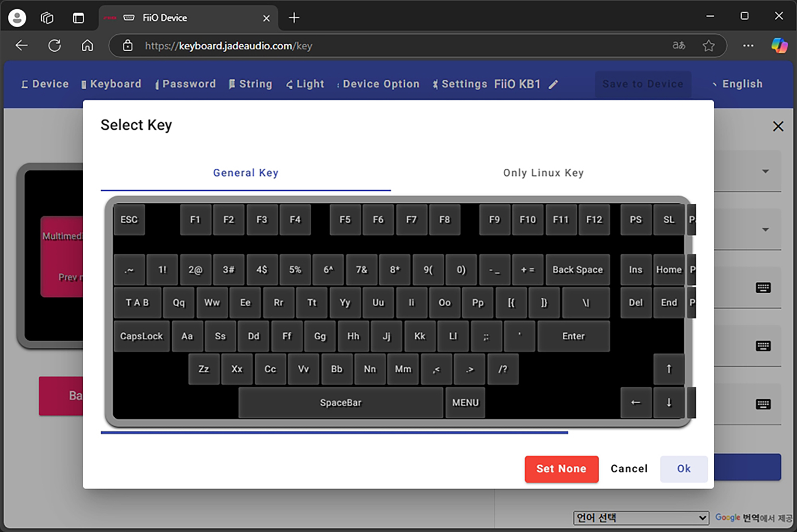Image resolution: width=797 pixels, height=532 pixels.
Task: Click the pencil icon beside FiiO KB1
Action: pyautogui.click(x=553, y=84)
